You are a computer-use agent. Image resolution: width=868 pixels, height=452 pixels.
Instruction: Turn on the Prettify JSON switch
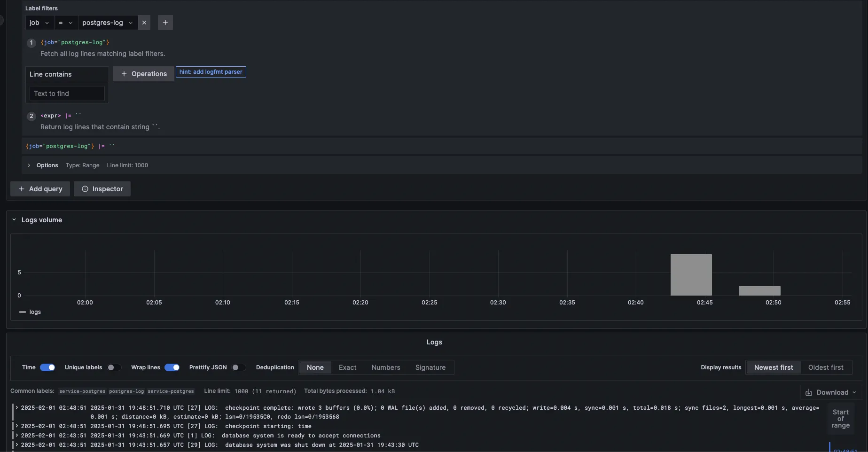pyautogui.click(x=238, y=367)
